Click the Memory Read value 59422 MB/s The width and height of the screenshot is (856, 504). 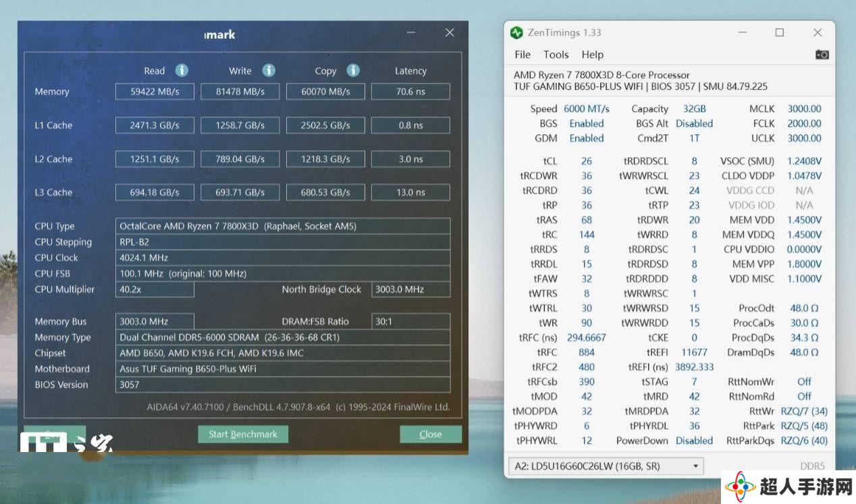[x=155, y=92]
